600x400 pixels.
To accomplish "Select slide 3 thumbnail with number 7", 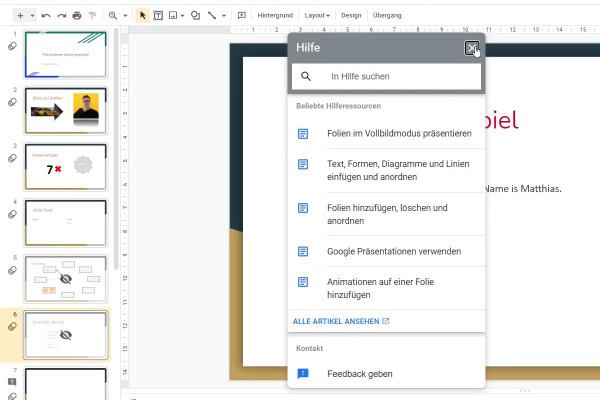I will [x=66, y=167].
